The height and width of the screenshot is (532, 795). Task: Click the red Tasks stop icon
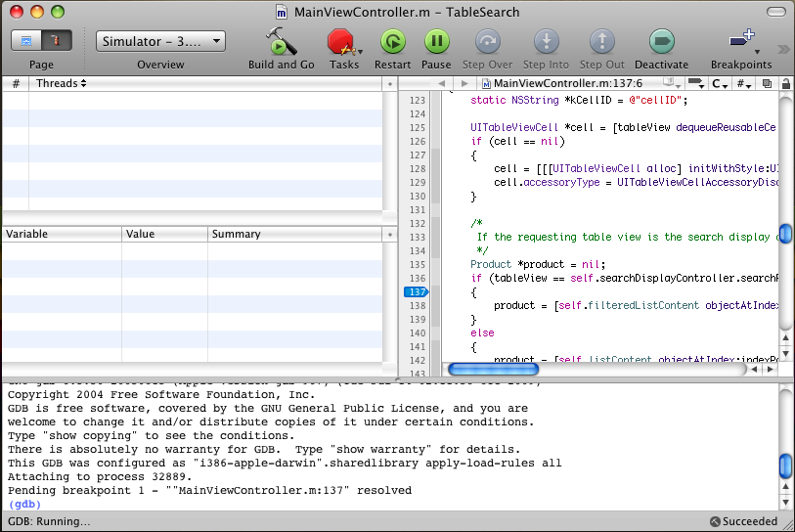[x=340, y=42]
